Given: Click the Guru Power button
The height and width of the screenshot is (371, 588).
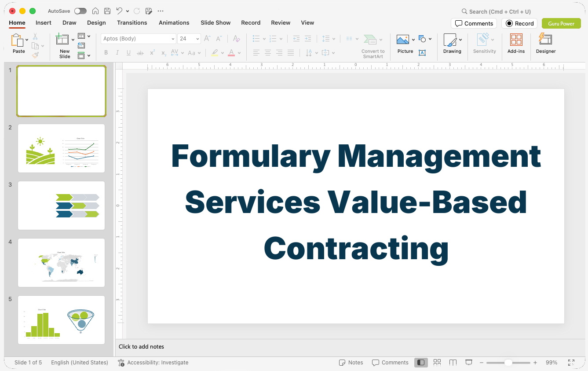Looking at the screenshot, I should coord(561,23).
